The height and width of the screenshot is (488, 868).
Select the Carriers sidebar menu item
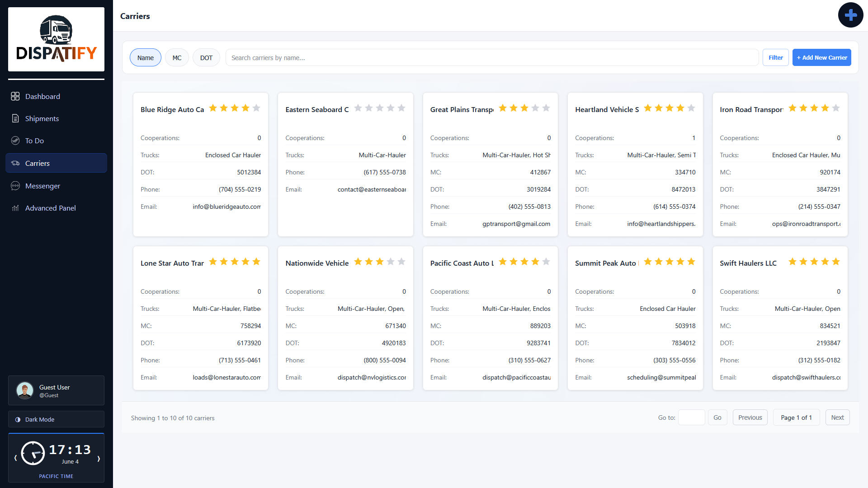(x=56, y=163)
